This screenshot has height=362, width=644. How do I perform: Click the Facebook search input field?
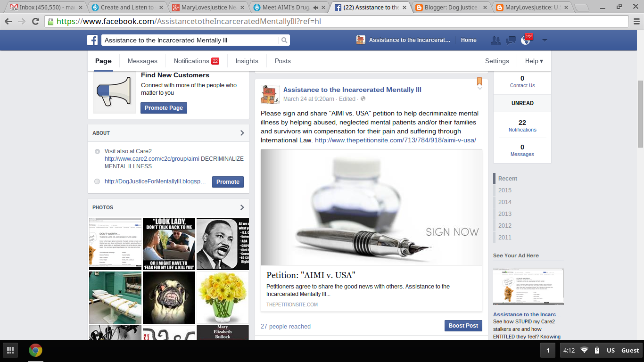click(190, 41)
